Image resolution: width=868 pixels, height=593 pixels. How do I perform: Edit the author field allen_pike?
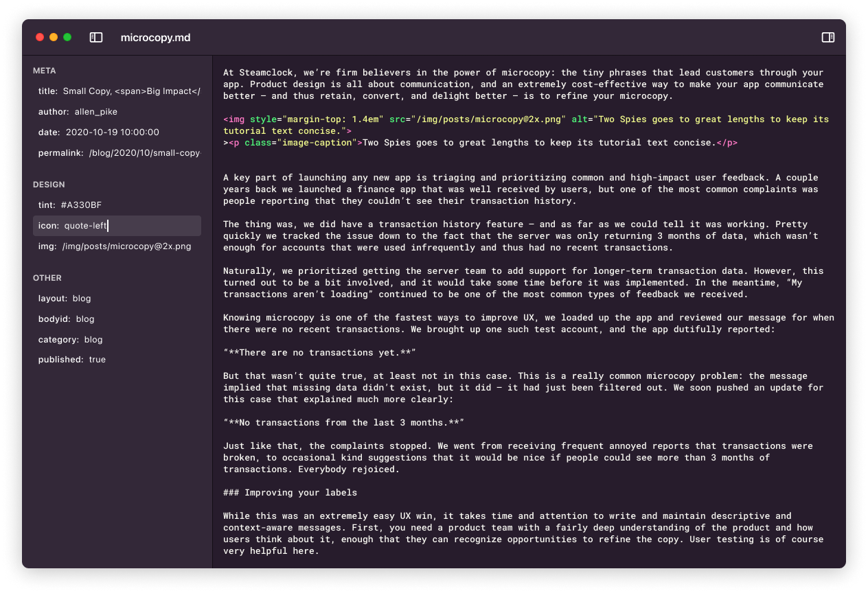(96, 111)
